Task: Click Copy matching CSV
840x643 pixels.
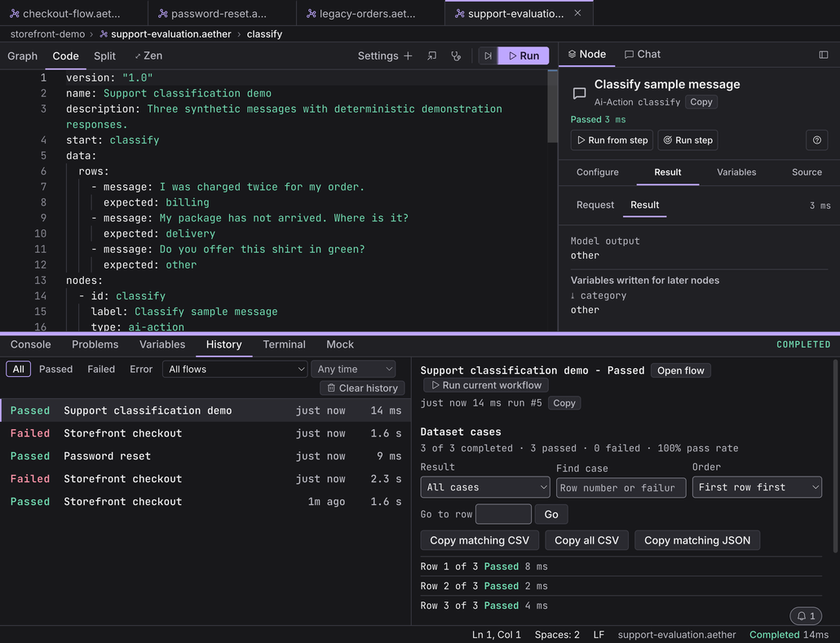Action: click(x=480, y=540)
